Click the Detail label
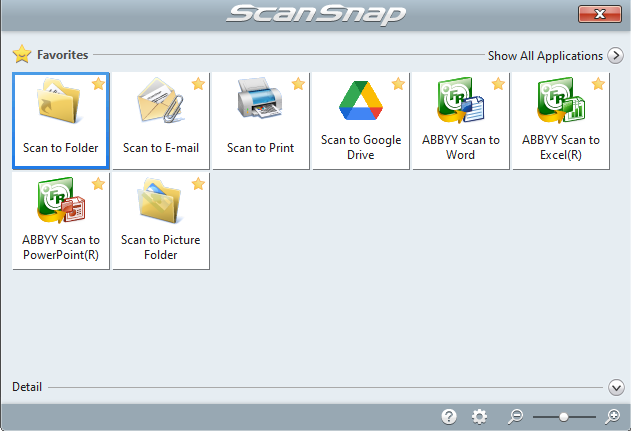Image resolution: width=631 pixels, height=431 pixels. 27,387
